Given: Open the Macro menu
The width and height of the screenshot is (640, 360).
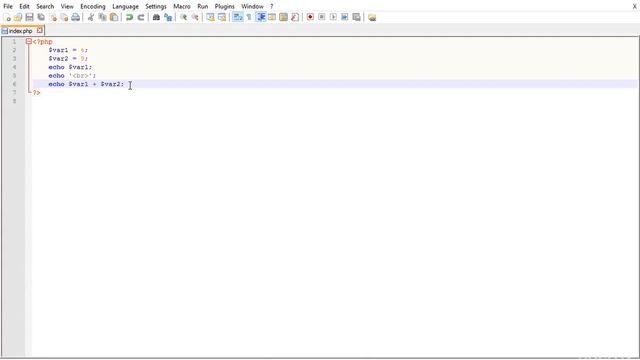Looking at the screenshot, I should coord(182,6).
